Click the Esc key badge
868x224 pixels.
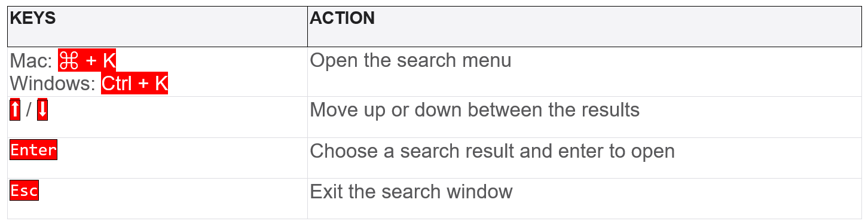click(x=25, y=191)
